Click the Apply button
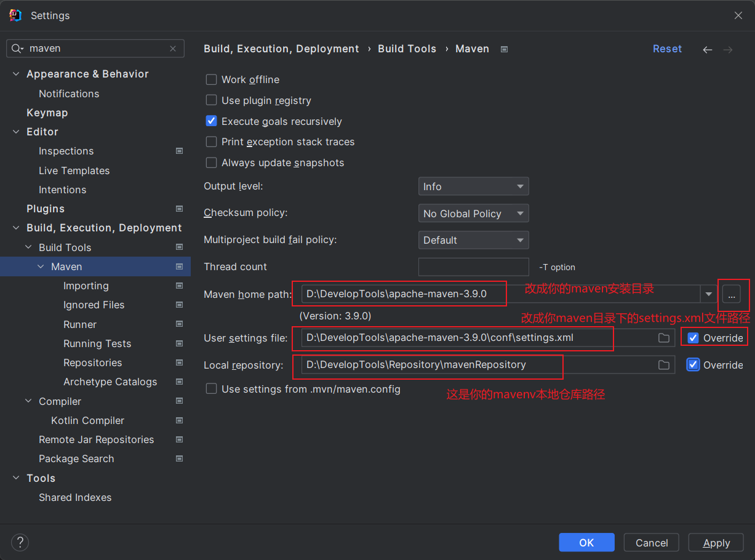Image resolution: width=755 pixels, height=560 pixels. click(716, 542)
